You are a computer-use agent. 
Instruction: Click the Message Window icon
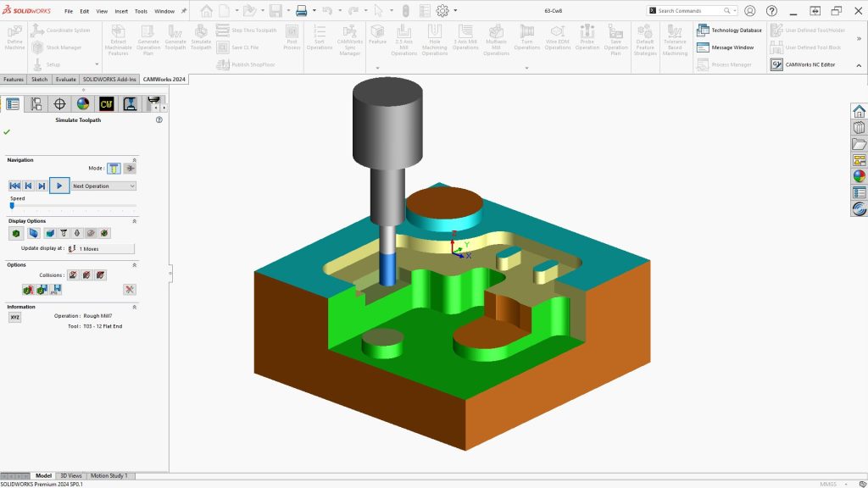point(703,47)
